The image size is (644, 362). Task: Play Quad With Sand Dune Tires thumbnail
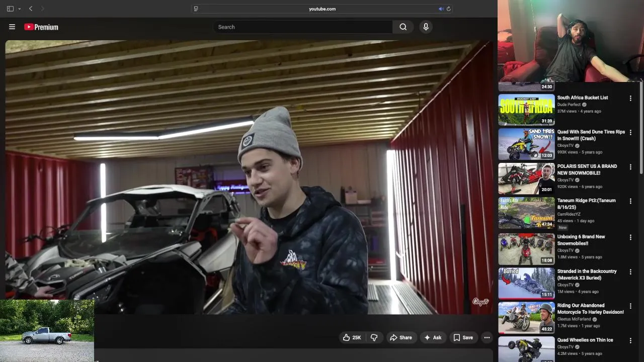coord(526,144)
